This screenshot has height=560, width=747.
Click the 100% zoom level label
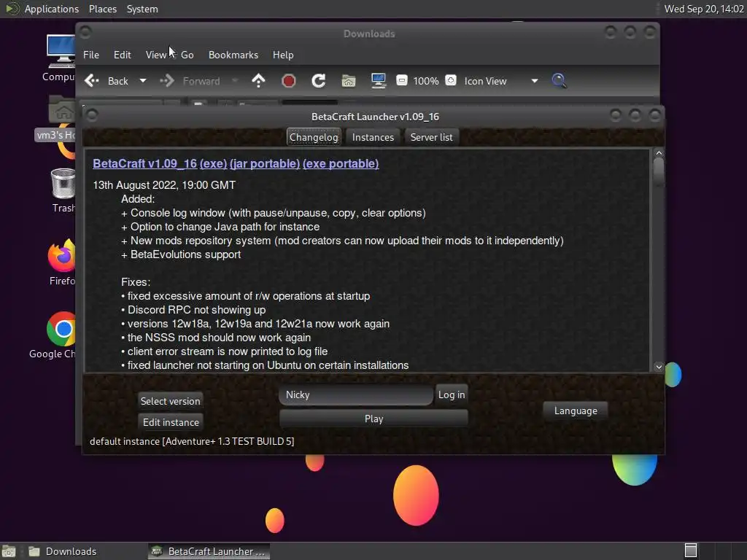point(425,81)
